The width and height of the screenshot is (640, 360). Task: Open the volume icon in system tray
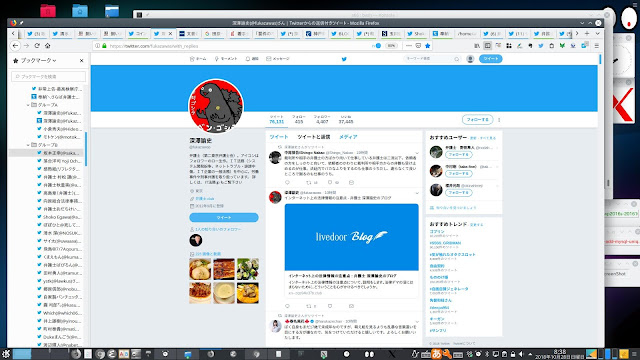pyautogui.click(x=521, y=354)
